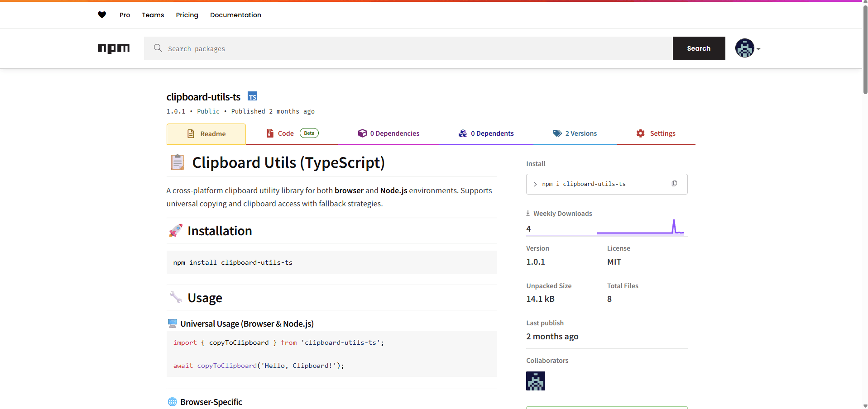The width and height of the screenshot is (868, 409).
Task: View the 0 Dependents tab
Action: (x=486, y=133)
